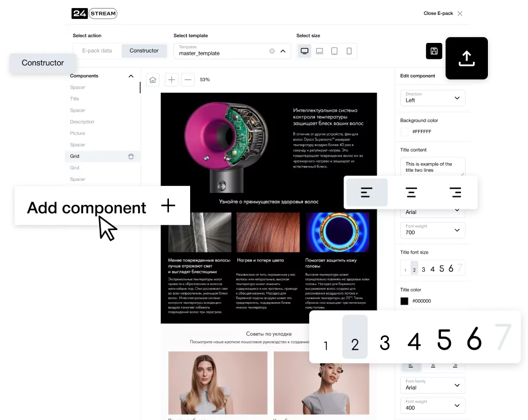Select the Constructor tab beside E-pack data
The height and width of the screenshot is (420, 528).
pyautogui.click(x=144, y=51)
